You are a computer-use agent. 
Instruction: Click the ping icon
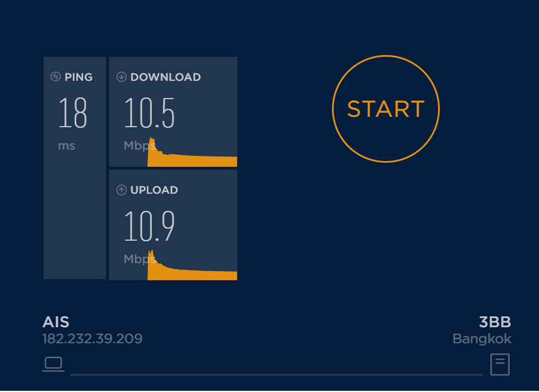[56, 77]
